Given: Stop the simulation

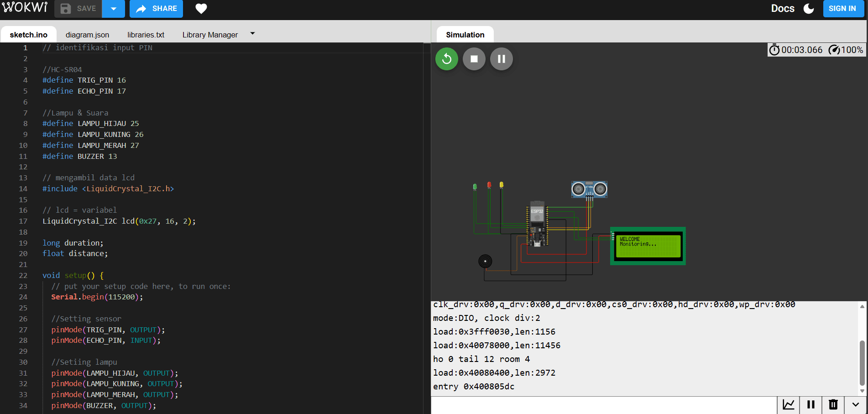Looking at the screenshot, I should click(474, 59).
